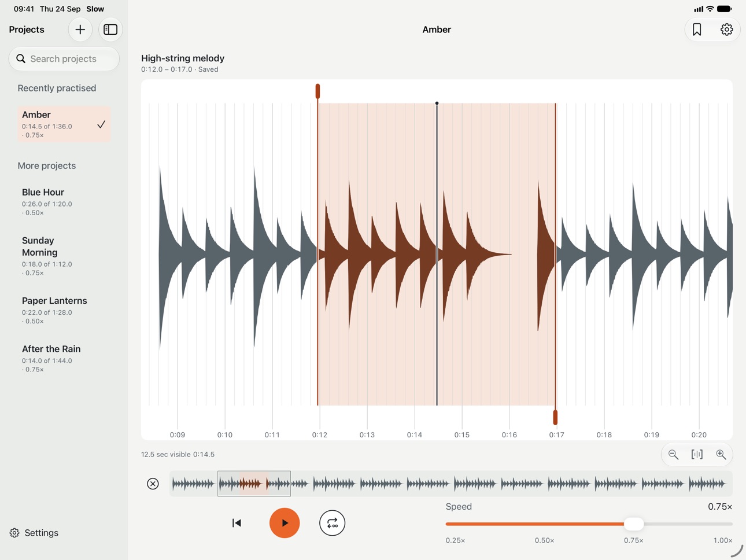Click the playhead marker at 0:14.5

(437, 104)
